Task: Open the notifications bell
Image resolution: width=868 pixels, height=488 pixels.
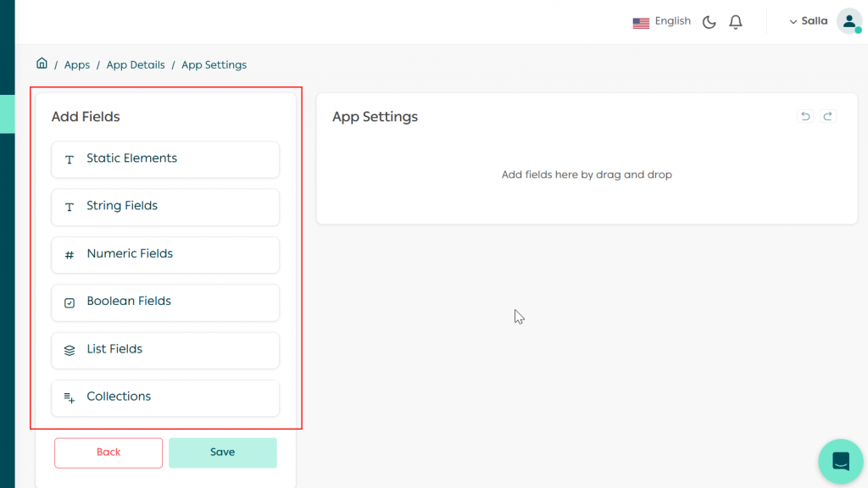Action: coord(736,21)
